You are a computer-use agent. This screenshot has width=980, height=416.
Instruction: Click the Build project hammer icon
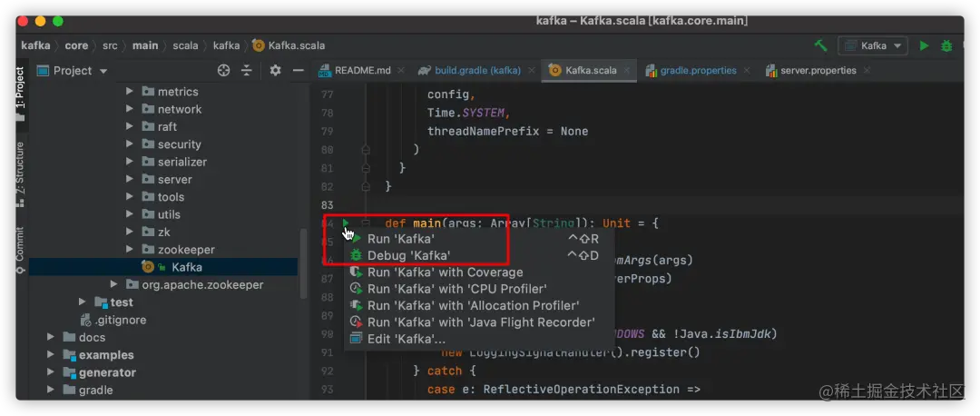click(820, 45)
